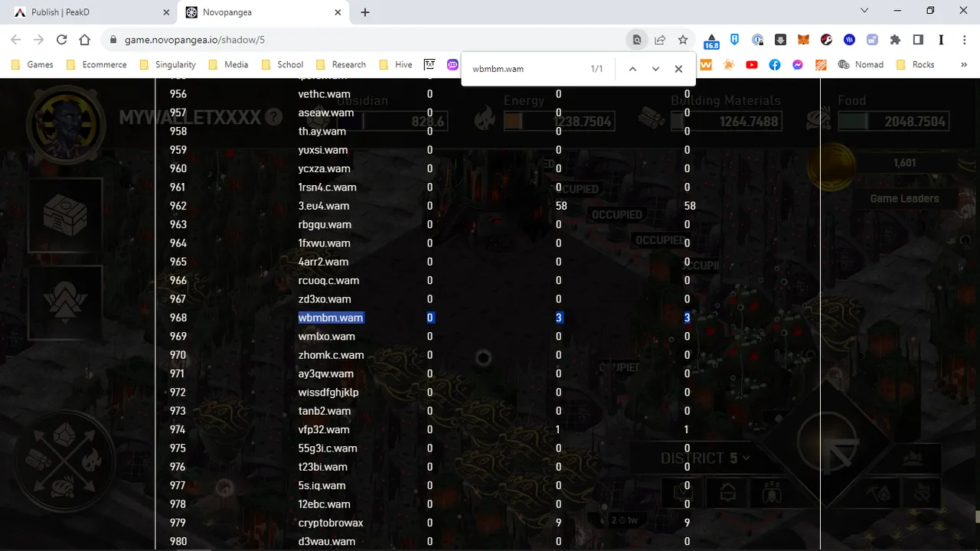Open the School bookmark folder
The height and width of the screenshot is (551, 980).
[x=283, y=65]
